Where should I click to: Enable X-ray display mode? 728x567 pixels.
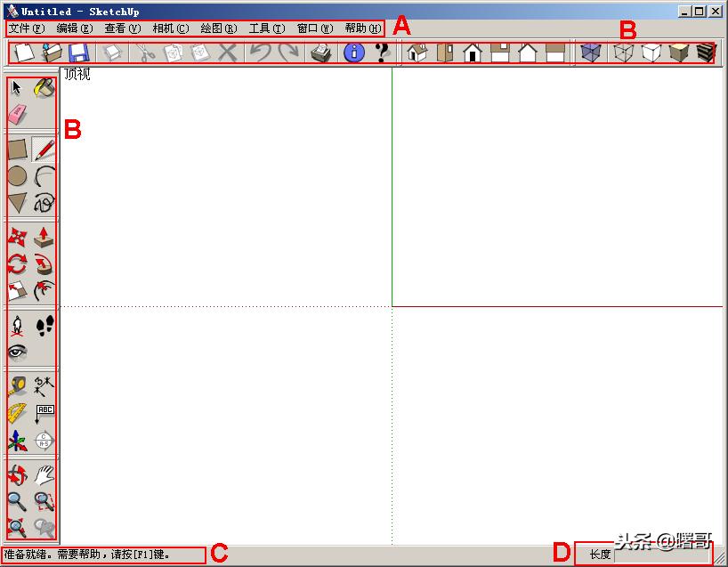590,53
